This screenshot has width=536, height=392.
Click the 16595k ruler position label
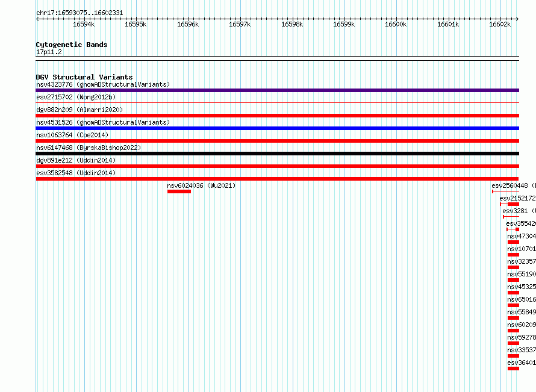click(x=136, y=24)
